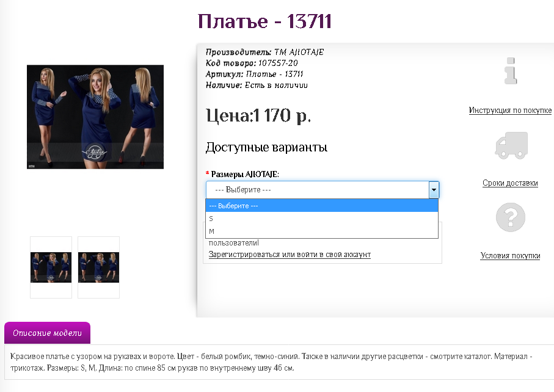Viewport: 554px width, 392px height.
Task: Click the Цена:1 170 р. price text
Action: coord(258,115)
